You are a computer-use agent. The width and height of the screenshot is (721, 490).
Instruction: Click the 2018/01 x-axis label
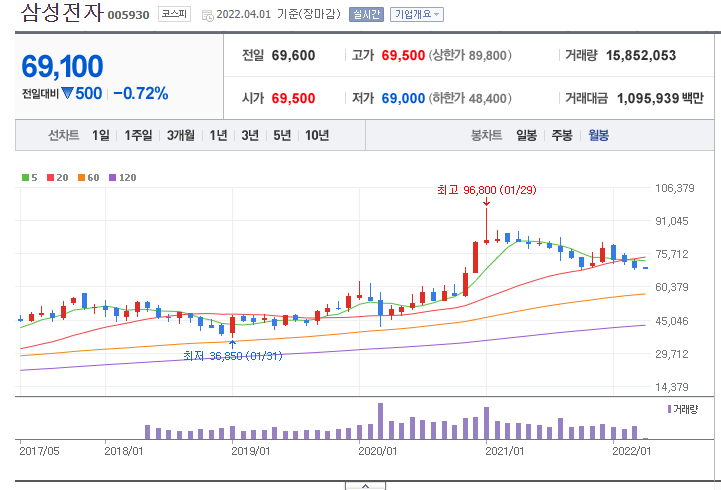(x=124, y=451)
